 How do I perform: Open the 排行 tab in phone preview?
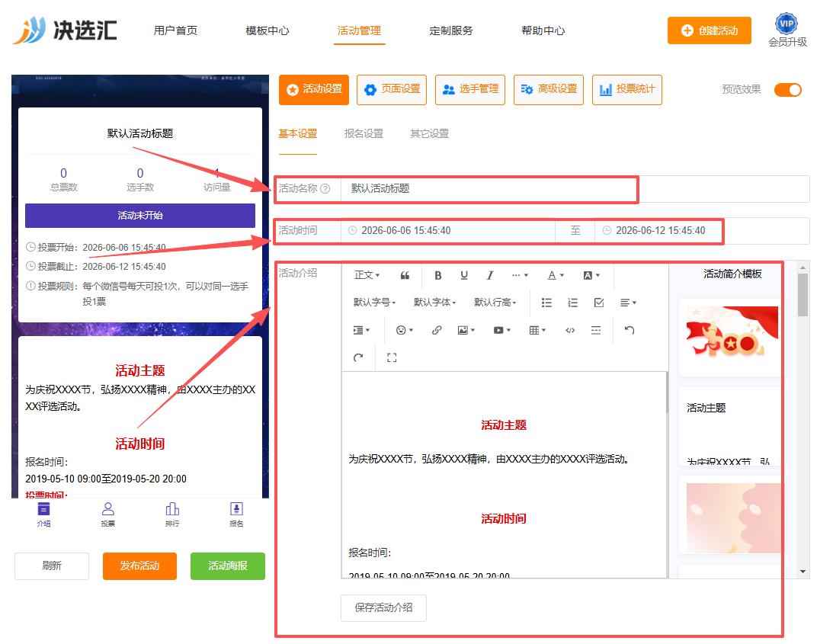[x=172, y=514]
